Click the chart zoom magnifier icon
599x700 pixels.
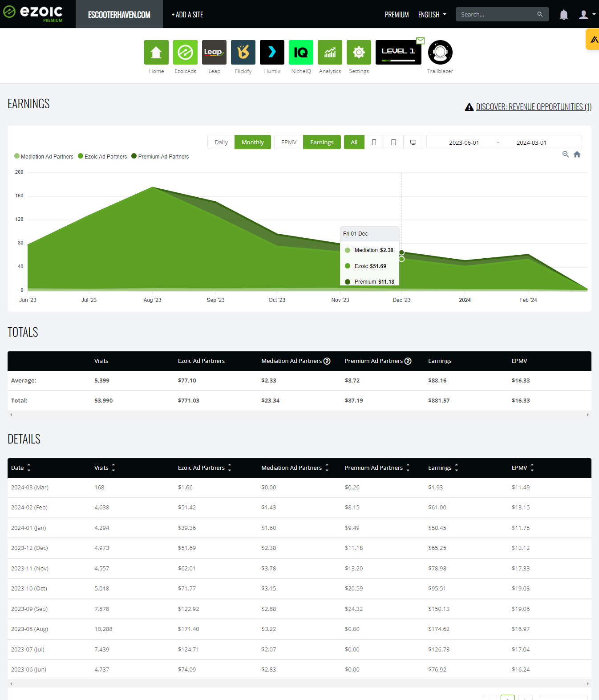[566, 154]
